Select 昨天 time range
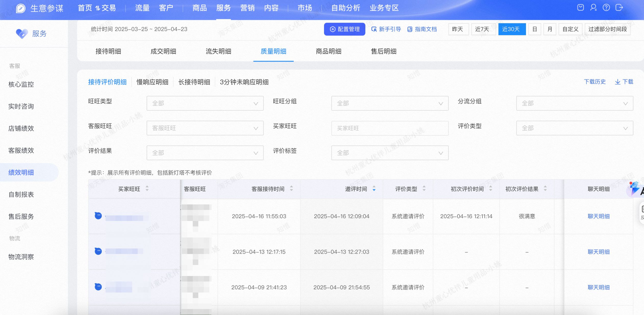Image resolution: width=644 pixels, height=315 pixels. [x=458, y=29]
